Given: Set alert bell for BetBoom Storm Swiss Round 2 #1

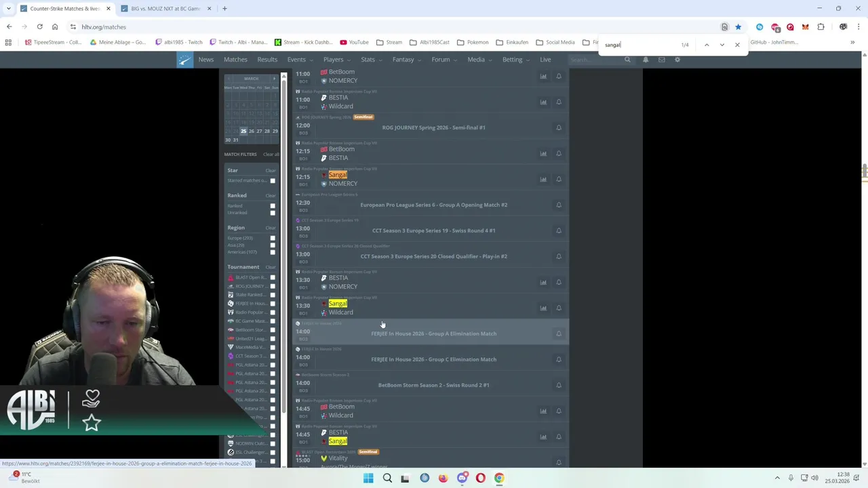Looking at the screenshot, I should click(x=559, y=385).
